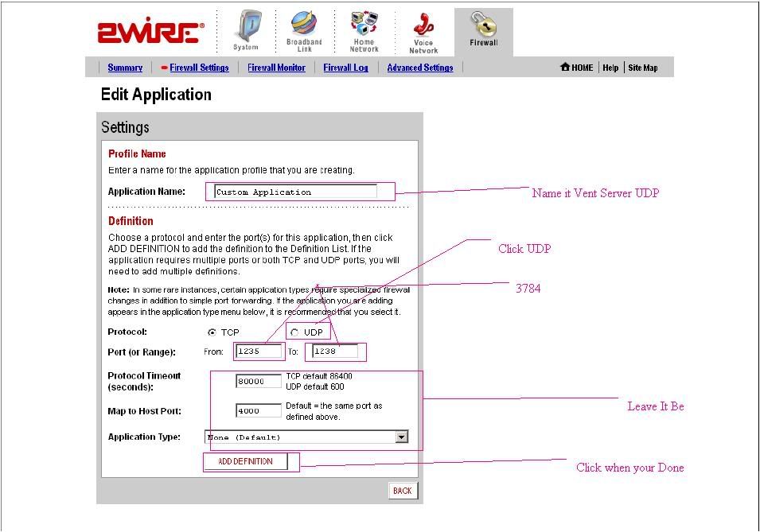Click the 2Wire logo
The height and width of the screenshot is (532, 760).
150,32
